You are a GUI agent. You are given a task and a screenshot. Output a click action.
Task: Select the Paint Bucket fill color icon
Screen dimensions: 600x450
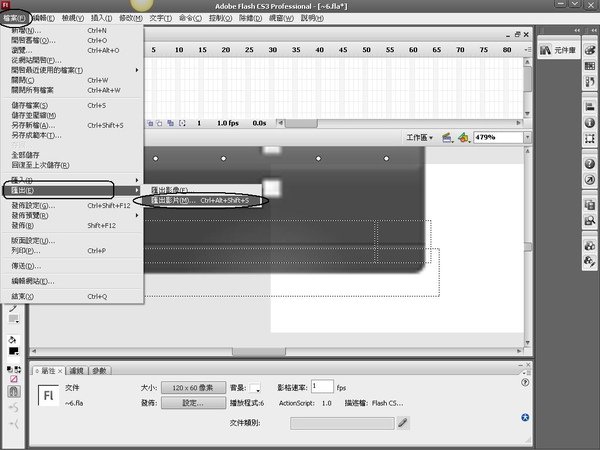pos(12,339)
